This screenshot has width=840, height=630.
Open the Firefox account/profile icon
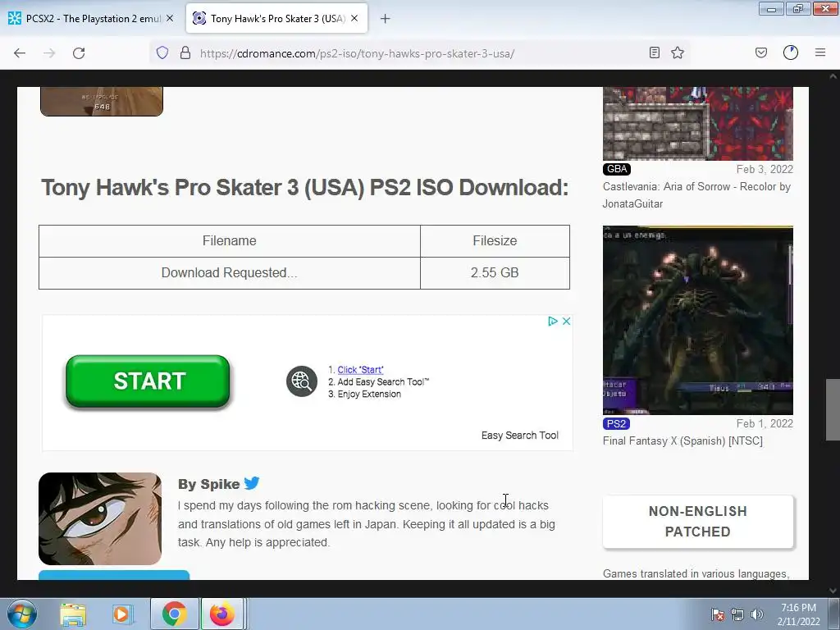tap(791, 52)
